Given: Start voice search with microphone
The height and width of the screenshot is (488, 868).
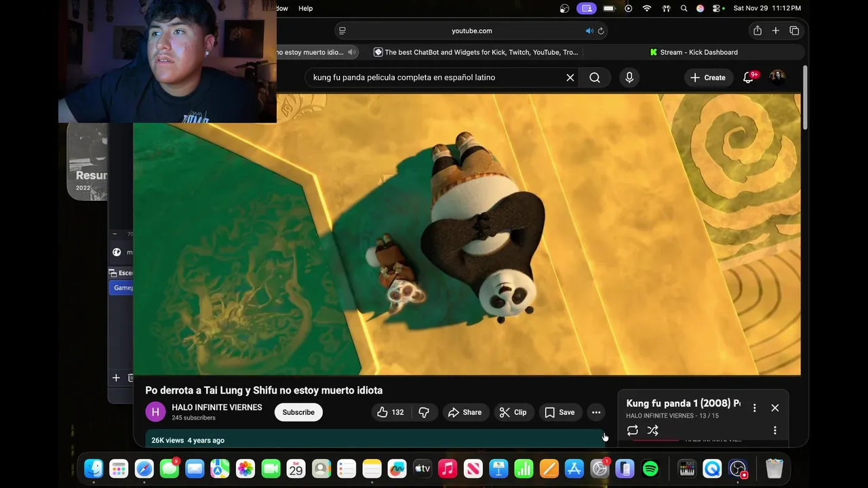Looking at the screenshot, I should 629,77.
